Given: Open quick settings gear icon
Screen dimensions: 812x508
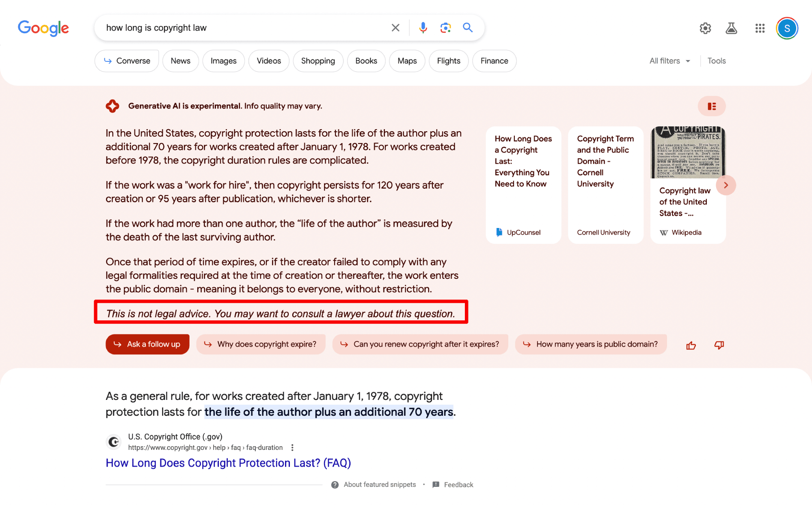Looking at the screenshot, I should (x=705, y=28).
